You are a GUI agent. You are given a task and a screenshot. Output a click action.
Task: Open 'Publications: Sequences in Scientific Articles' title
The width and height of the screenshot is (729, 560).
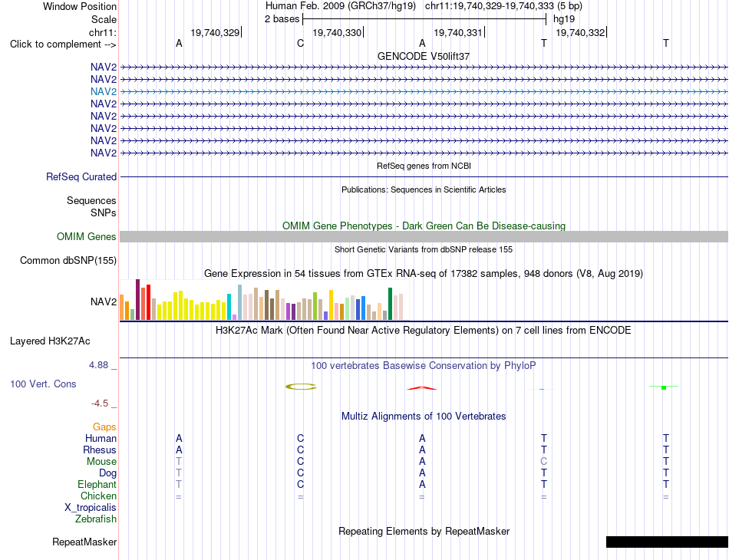pos(424,189)
